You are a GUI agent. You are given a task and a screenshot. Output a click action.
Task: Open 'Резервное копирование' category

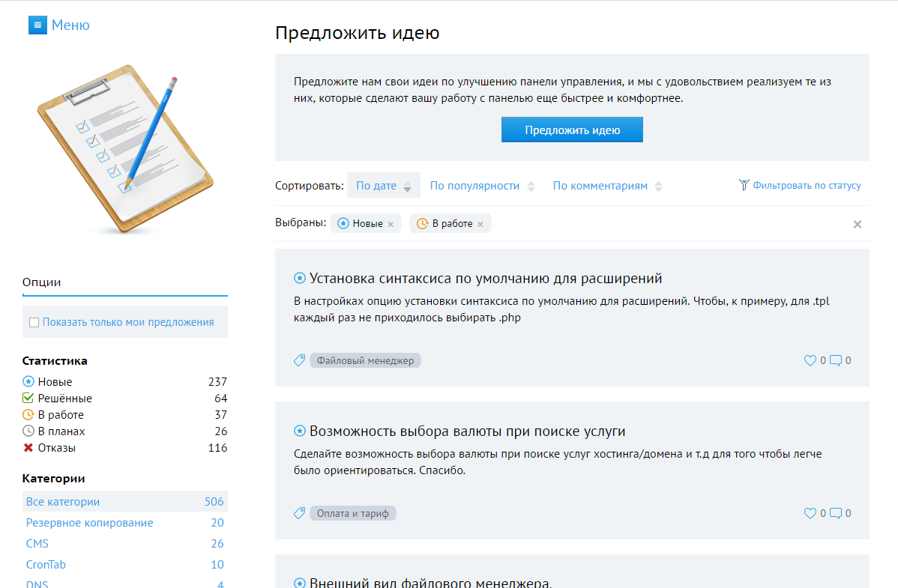pyautogui.click(x=89, y=523)
